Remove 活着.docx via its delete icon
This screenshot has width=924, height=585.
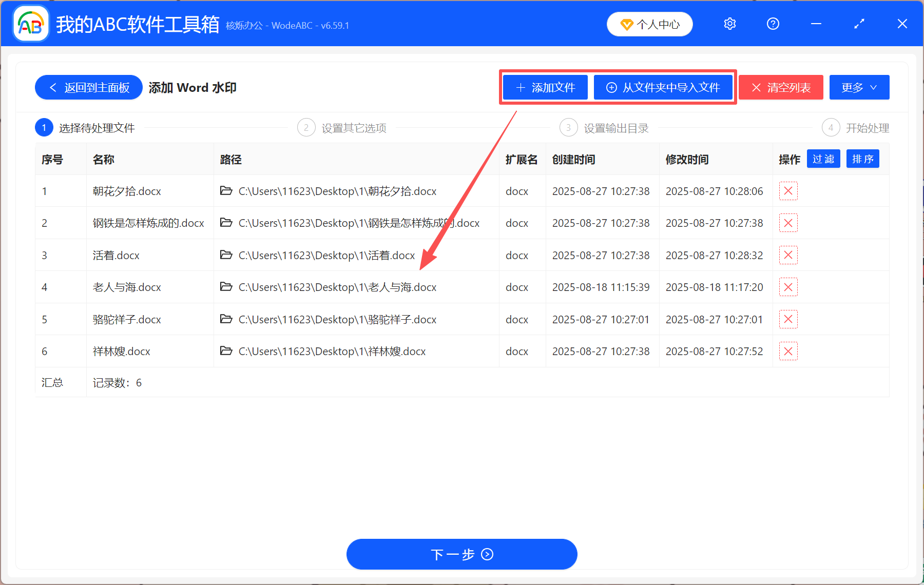[x=788, y=255]
